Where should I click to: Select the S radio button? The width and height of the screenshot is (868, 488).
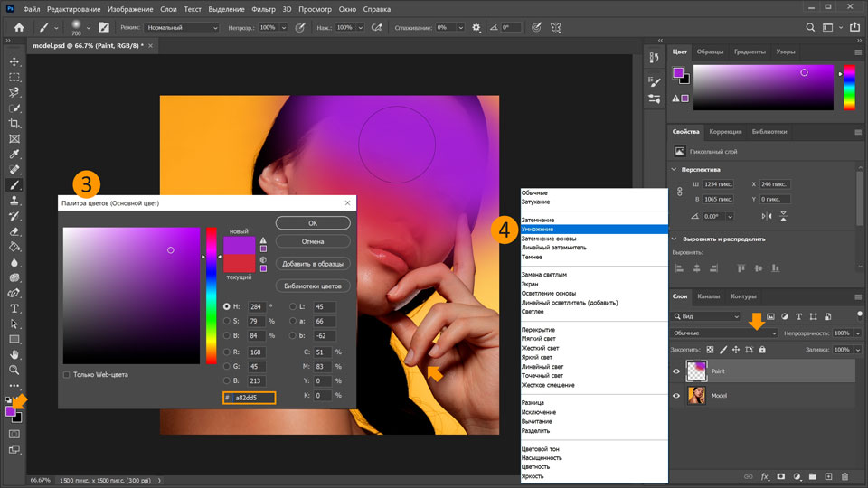click(226, 321)
